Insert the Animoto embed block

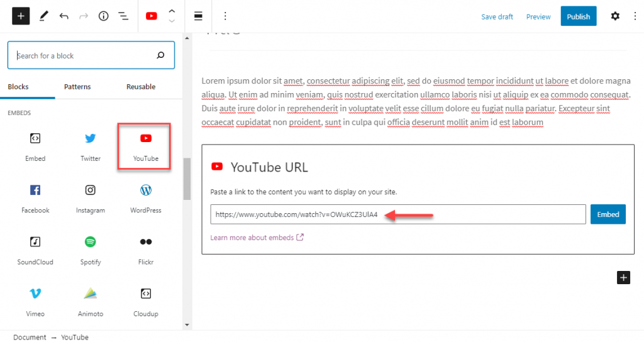[91, 302]
